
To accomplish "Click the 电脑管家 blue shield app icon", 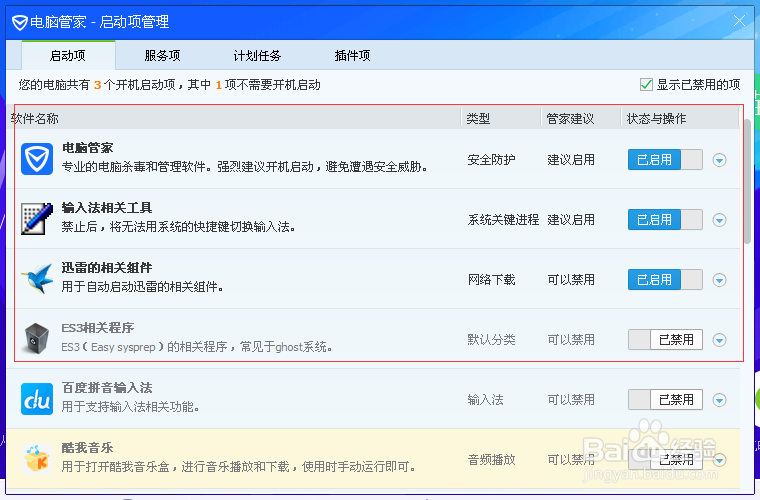I will (x=37, y=159).
